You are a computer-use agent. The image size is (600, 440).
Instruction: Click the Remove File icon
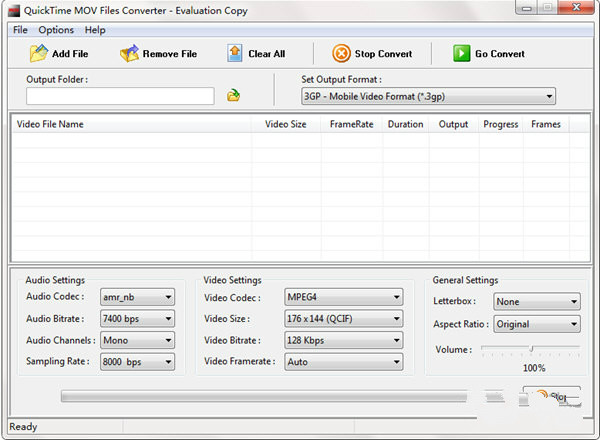[129, 53]
